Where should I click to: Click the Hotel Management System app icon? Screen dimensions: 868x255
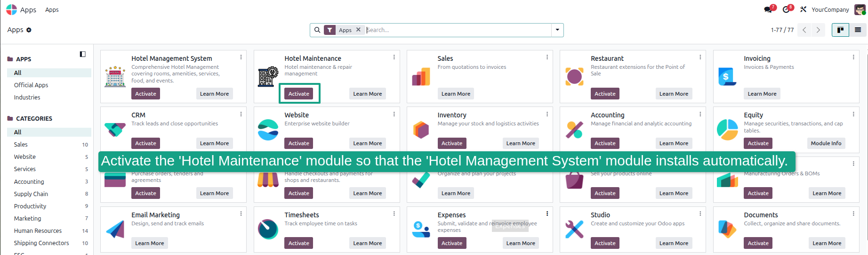pos(115,76)
